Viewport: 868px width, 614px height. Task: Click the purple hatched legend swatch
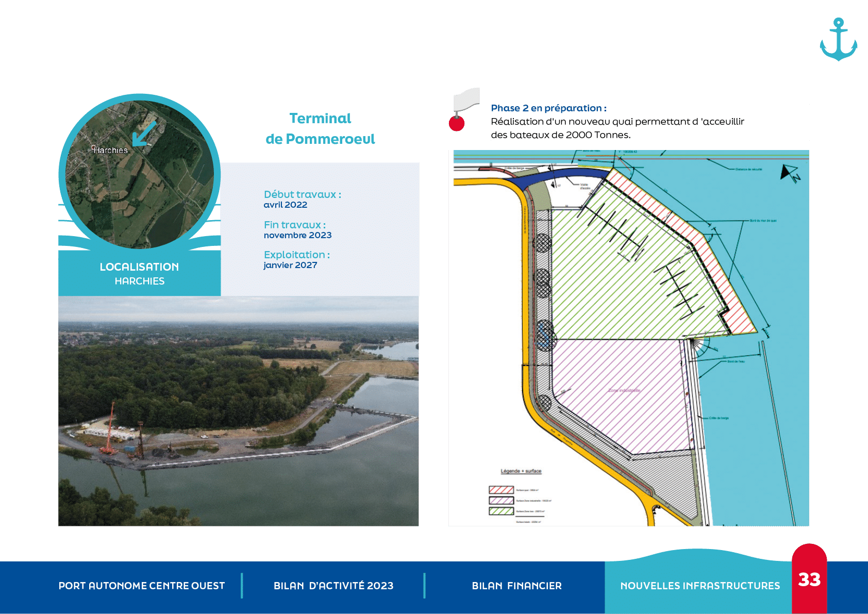click(501, 501)
